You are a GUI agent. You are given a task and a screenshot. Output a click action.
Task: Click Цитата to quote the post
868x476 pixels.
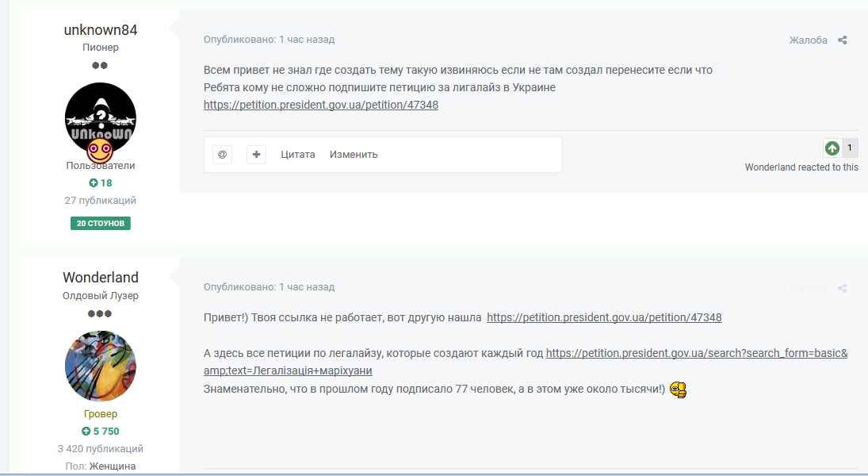click(x=298, y=155)
